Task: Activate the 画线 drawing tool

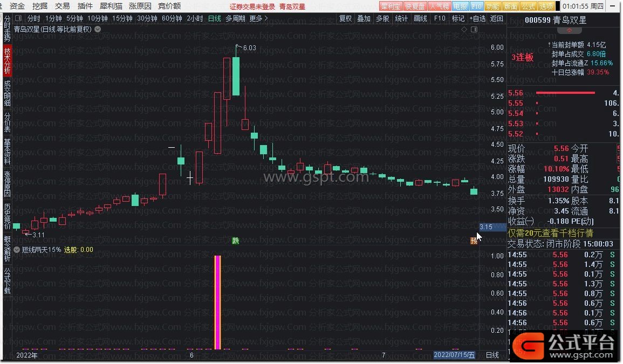Action: [420, 18]
